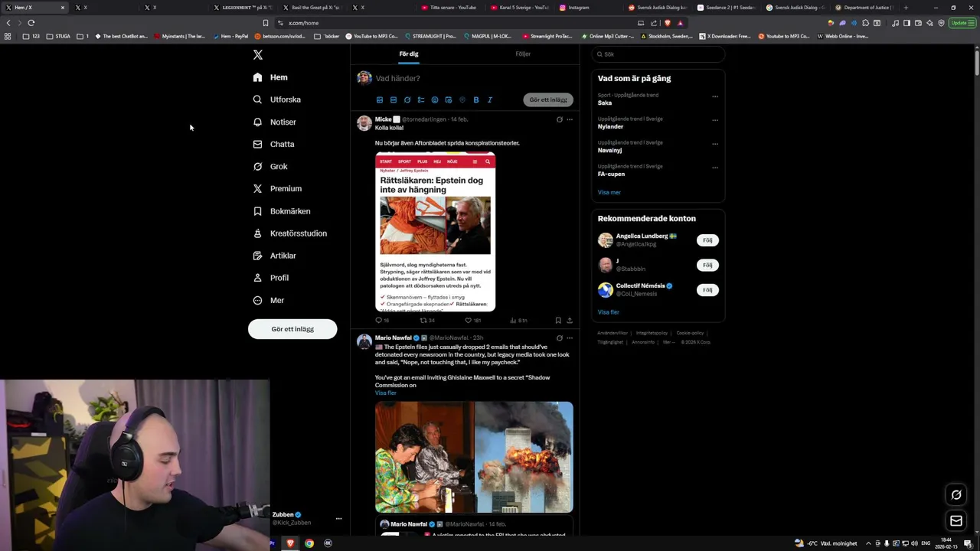Image resolution: width=980 pixels, height=551 pixels.
Task: Open the Zubben account switcher menu
Action: pos(338,519)
